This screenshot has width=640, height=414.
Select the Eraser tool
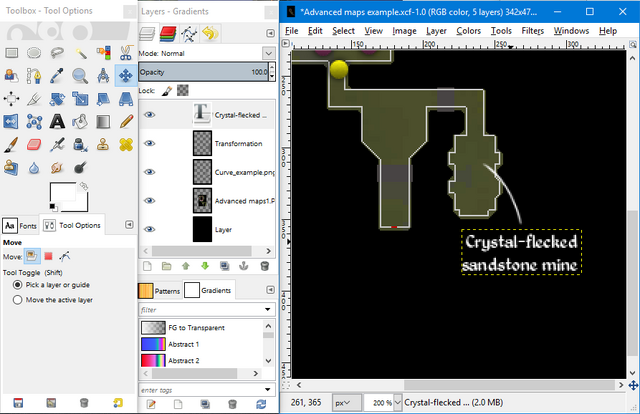click(34, 145)
